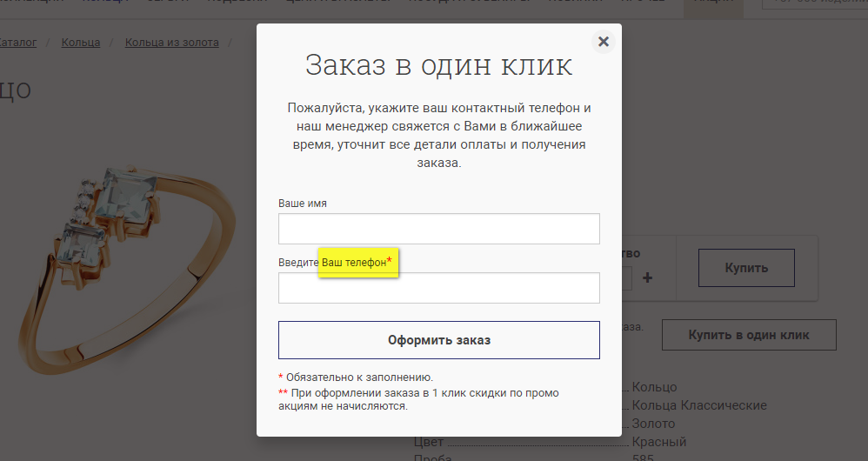Image resolution: width=868 pixels, height=461 pixels.
Task: Click the 'Ваше имя' input field
Action: click(439, 229)
